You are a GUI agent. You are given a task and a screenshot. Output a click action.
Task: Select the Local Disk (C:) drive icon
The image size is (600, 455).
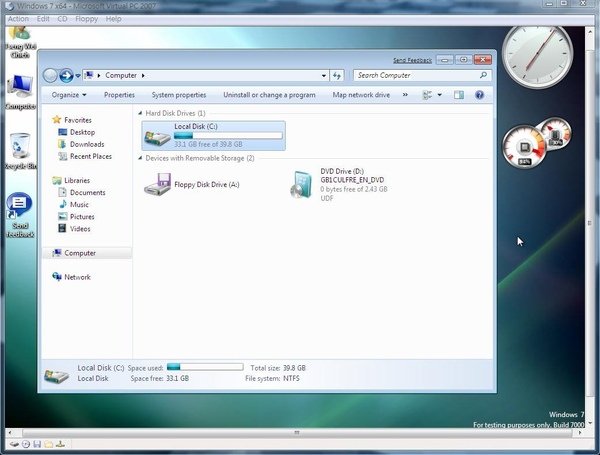157,137
